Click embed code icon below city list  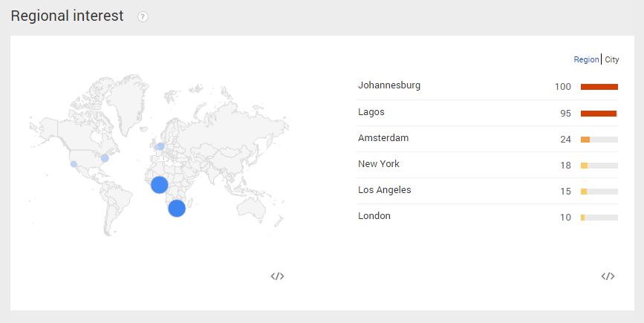(608, 276)
